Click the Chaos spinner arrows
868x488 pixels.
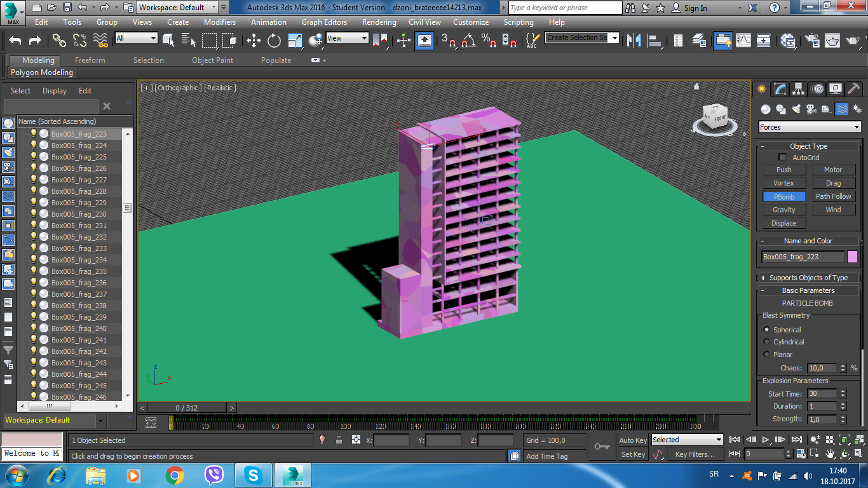tap(843, 368)
